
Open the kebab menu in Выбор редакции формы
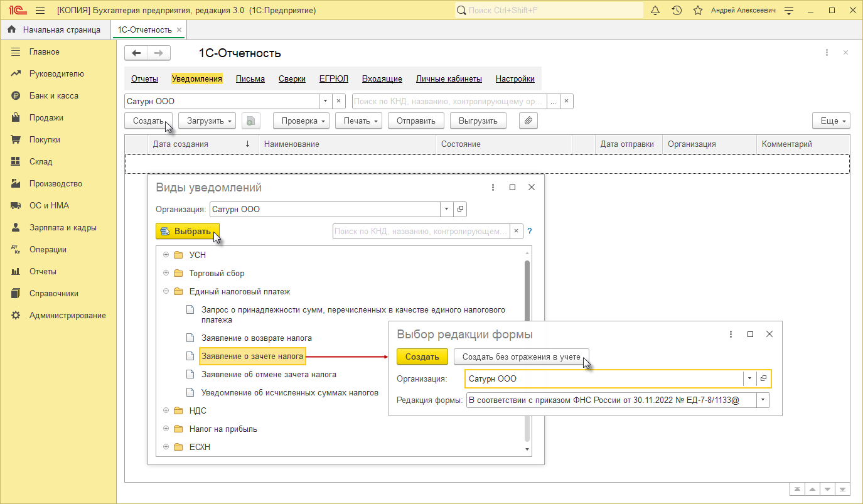(731, 335)
